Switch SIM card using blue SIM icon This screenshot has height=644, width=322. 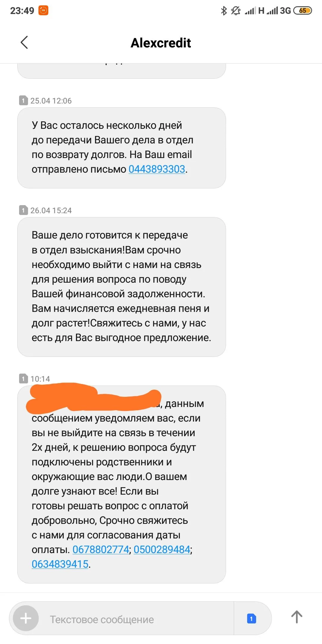pyautogui.click(x=251, y=618)
